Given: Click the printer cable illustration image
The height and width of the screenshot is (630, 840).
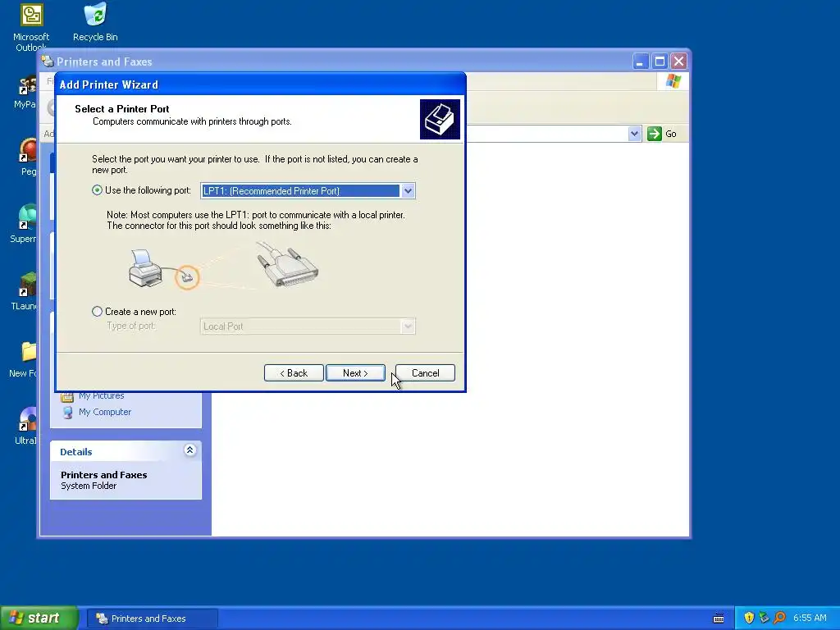Looking at the screenshot, I should (224, 267).
